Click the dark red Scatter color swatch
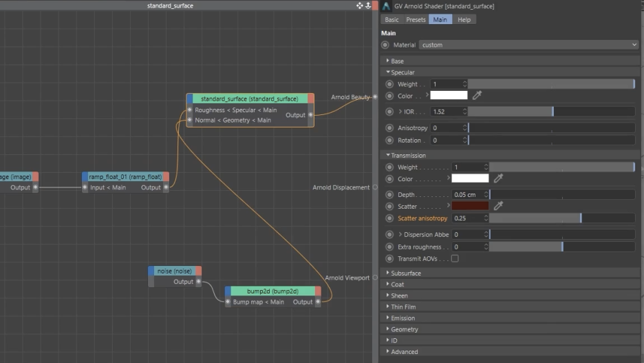The image size is (644, 363). click(470, 205)
